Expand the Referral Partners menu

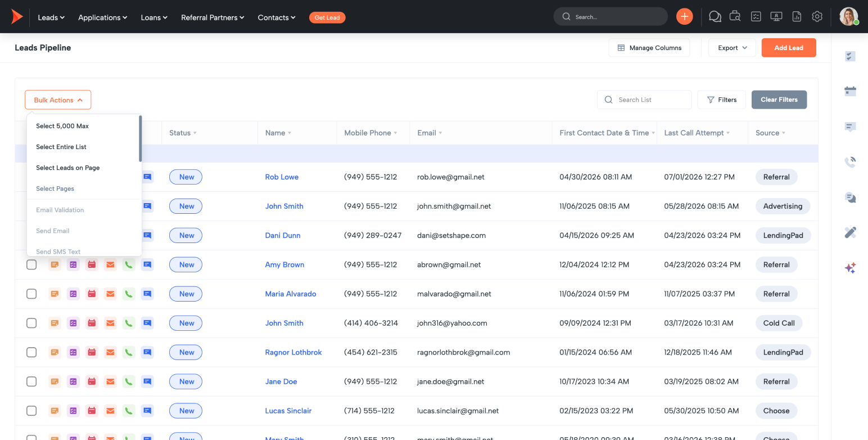[213, 17]
